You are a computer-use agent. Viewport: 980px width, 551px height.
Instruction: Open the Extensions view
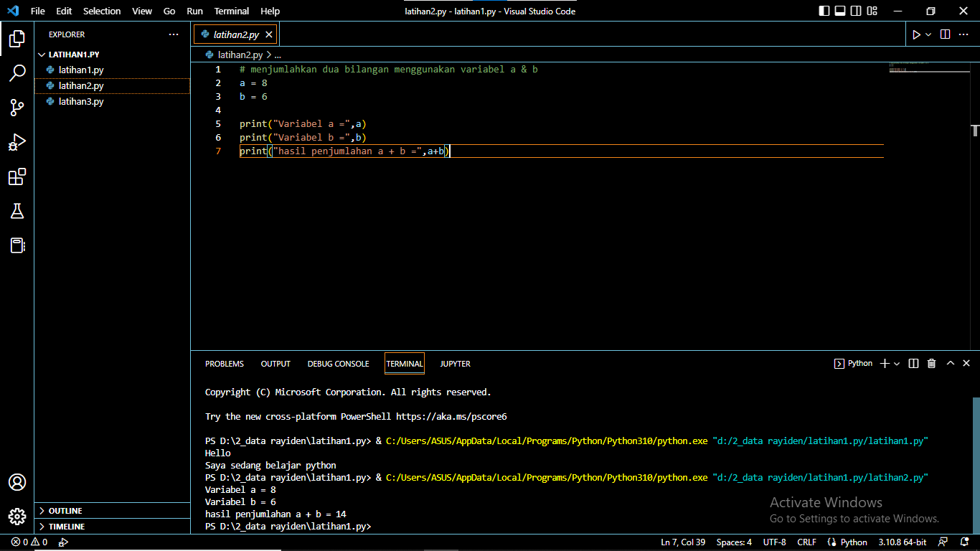(x=17, y=176)
